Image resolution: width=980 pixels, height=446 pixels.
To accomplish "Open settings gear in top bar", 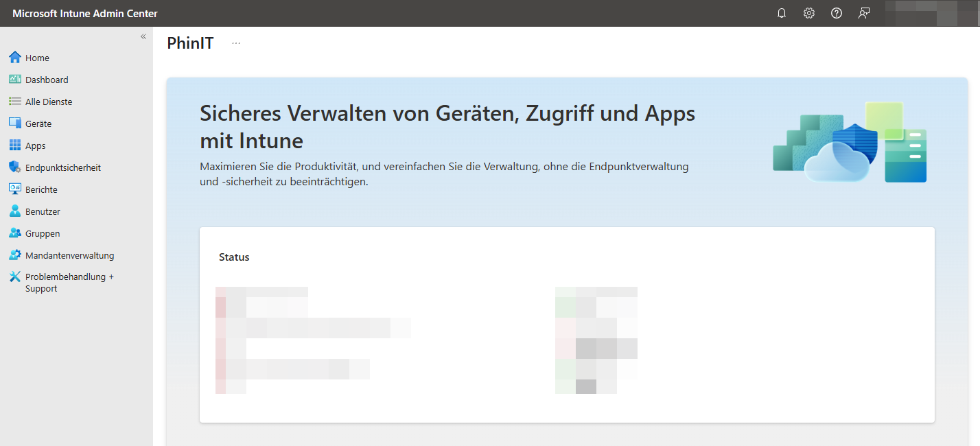I will click(809, 13).
